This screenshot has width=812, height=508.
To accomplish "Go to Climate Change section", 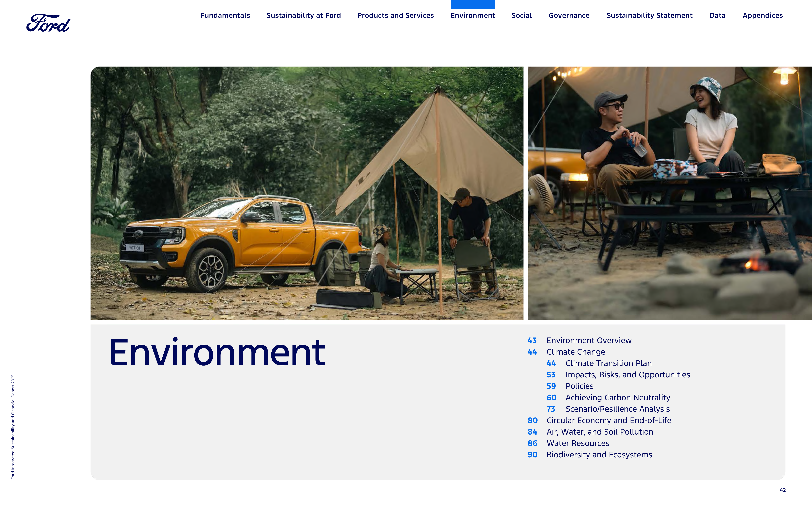I will click(x=576, y=352).
